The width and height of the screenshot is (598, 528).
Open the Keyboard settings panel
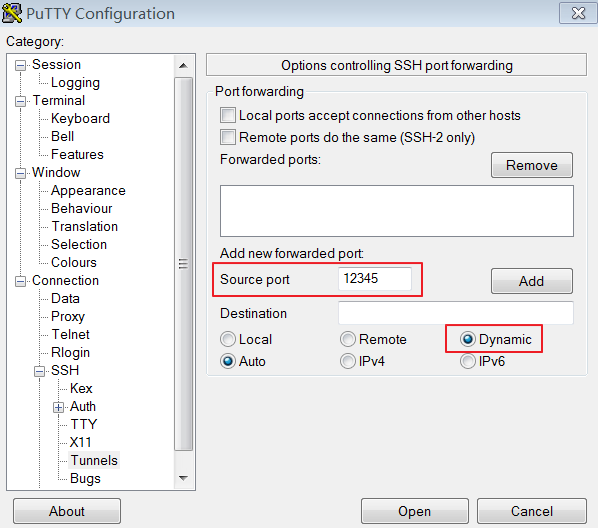(x=80, y=118)
